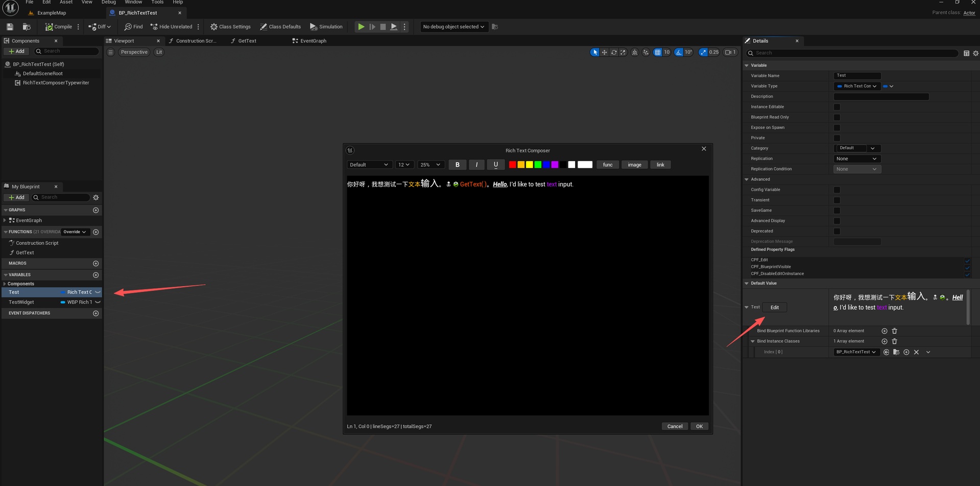The height and width of the screenshot is (486, 980).
Task: Empty the Bind Instance Classes array
Action: (x=895, y=341)
